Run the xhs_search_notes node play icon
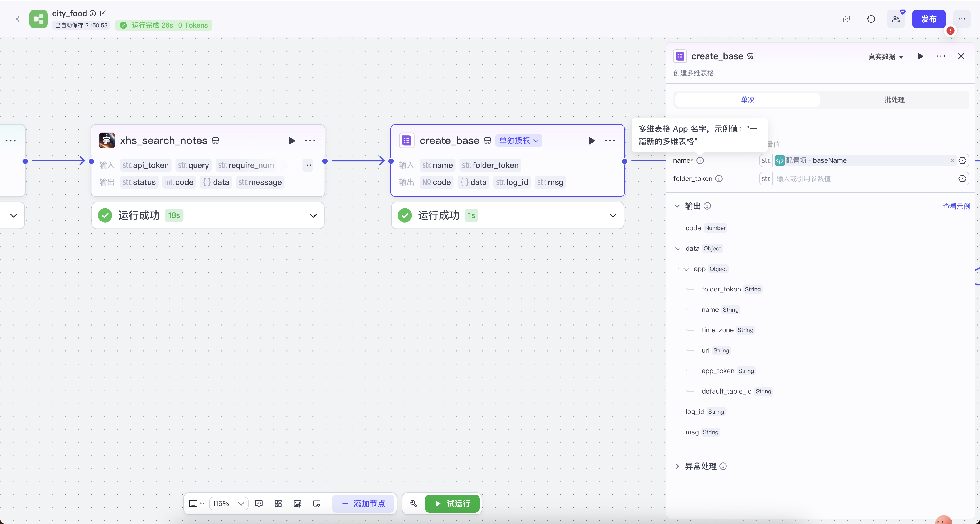The image size is (980, 524). pyautogui.click(x=292, y=141)
